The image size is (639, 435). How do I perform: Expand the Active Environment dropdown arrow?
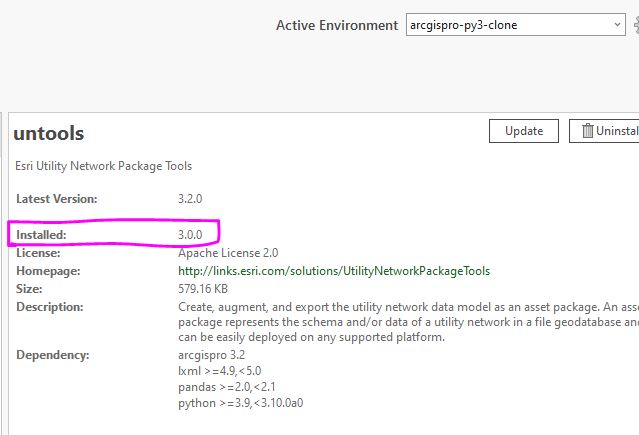coord(618,25)
